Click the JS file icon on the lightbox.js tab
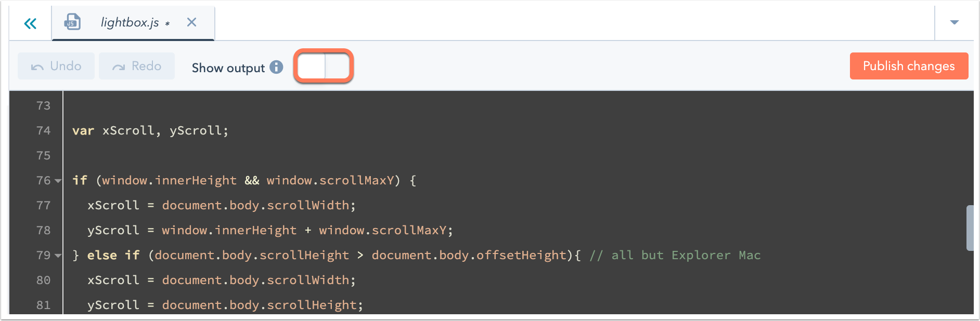Screen dimensions: 980x321 pos(72,22)
